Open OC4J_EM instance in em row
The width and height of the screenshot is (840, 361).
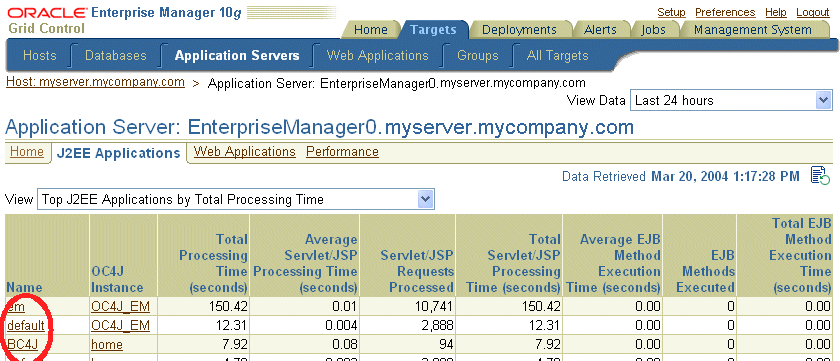(121, 306)
